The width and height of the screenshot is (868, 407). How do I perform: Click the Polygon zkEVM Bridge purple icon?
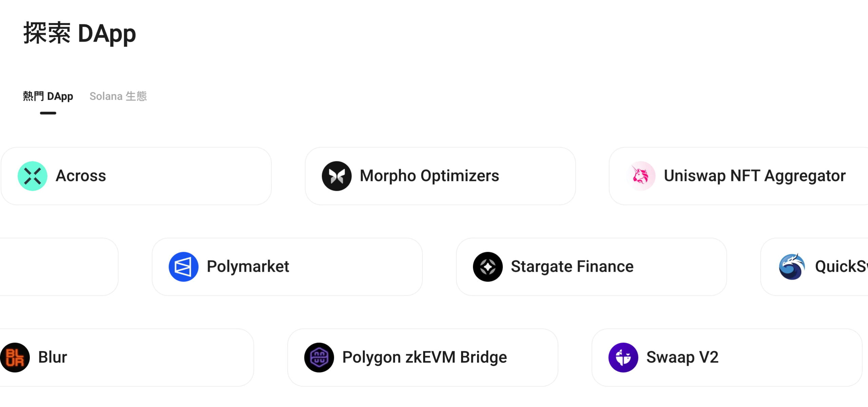point(319,358)
